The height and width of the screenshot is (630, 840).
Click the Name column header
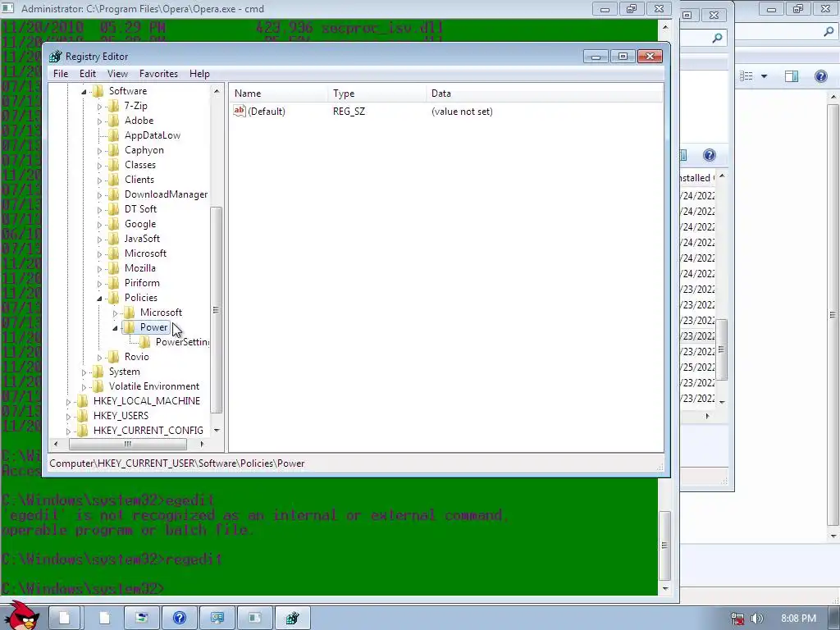tap(279, 94)
